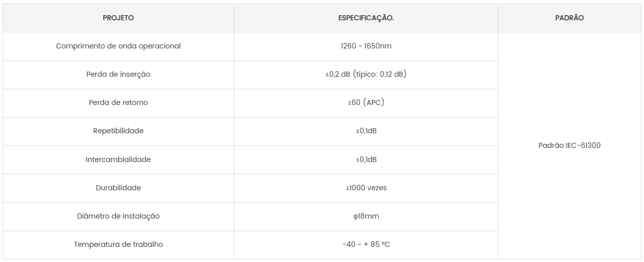The height and width of the screenshot is (262, 644).
Task: Select the Perda de retorno cell
Action: pyautogui.click(x=118, y=102)
